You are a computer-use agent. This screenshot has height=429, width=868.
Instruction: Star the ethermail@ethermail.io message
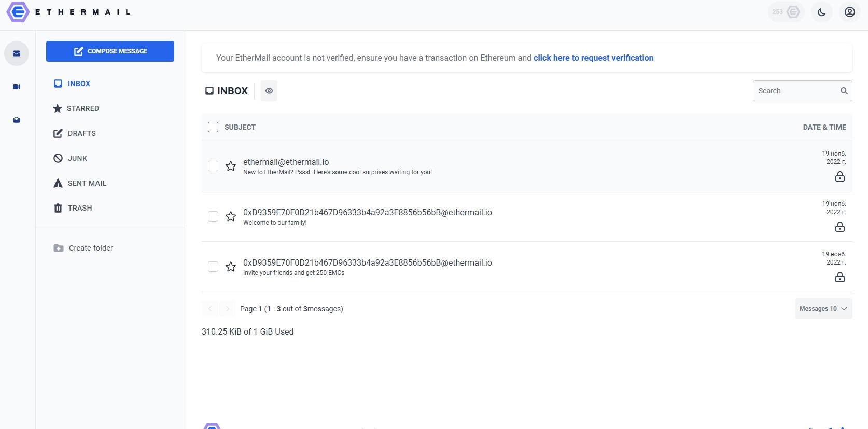231,166
